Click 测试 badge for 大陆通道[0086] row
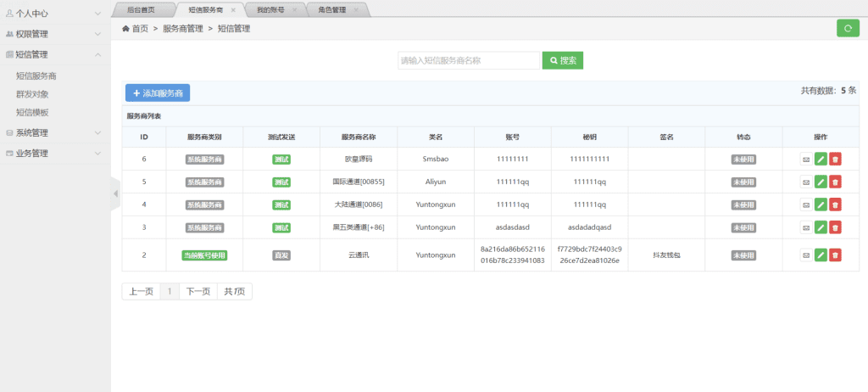The width and height of the screenshot is (868, 392). click(x=281, y=204)
